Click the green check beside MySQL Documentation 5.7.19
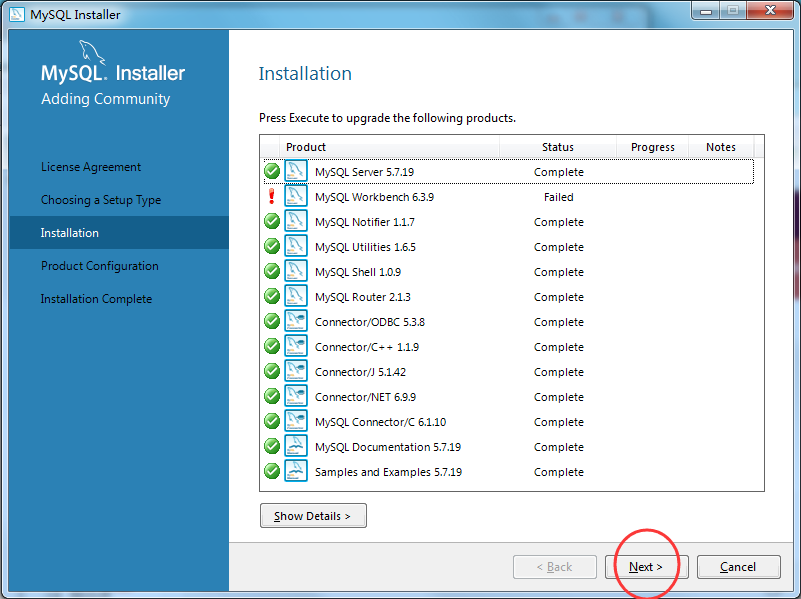 (x=272, y=446)
